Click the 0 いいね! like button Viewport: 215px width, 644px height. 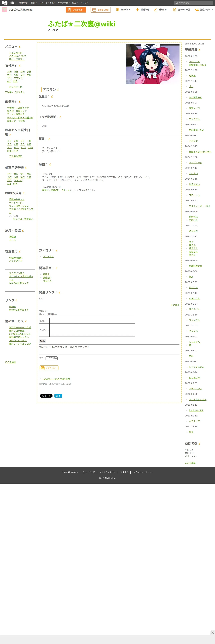49,368
